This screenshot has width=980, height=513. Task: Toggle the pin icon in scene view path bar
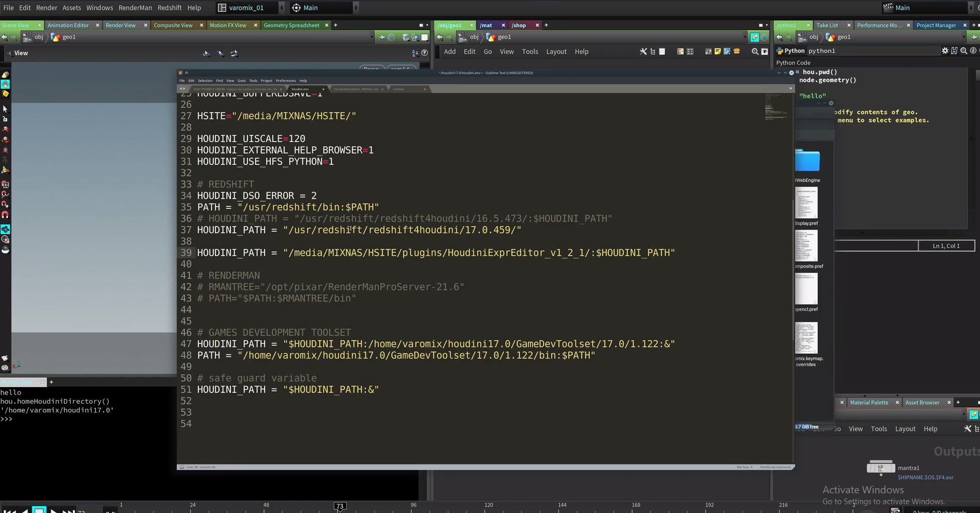point(382,37)
